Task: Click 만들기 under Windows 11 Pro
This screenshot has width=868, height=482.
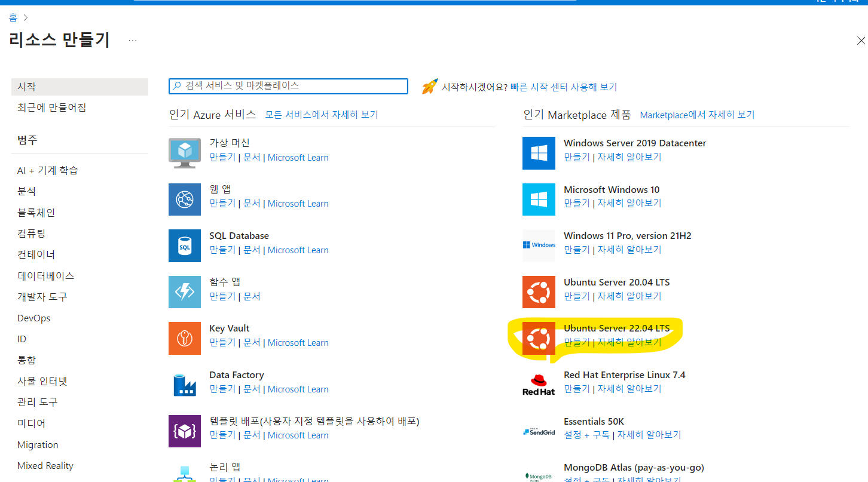Action: pyautogui.click(x=577, y=250)
